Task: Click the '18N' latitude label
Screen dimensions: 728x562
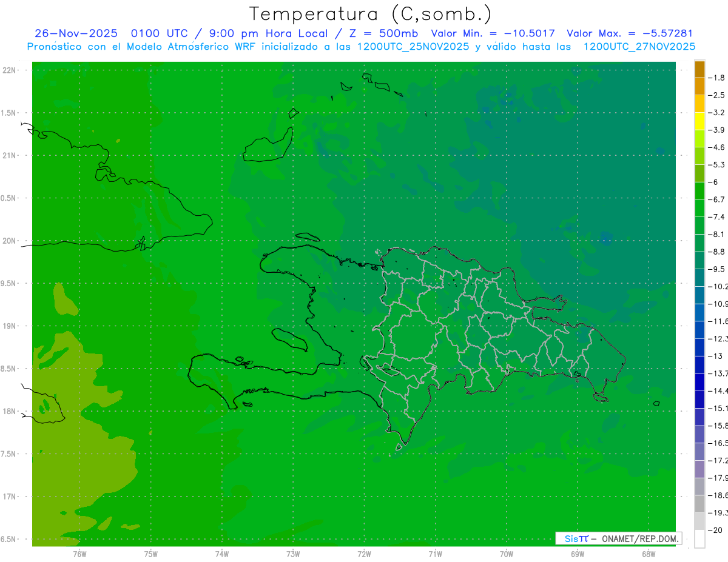Action: [x=8, y=411]
